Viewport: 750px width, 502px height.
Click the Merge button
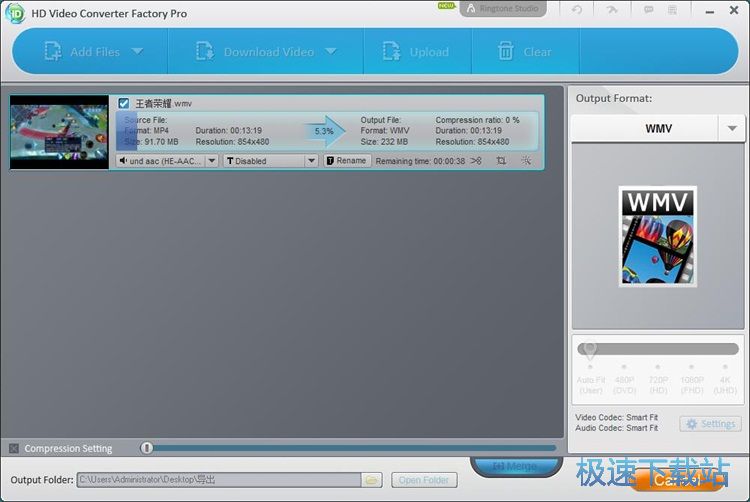point(515,466)
